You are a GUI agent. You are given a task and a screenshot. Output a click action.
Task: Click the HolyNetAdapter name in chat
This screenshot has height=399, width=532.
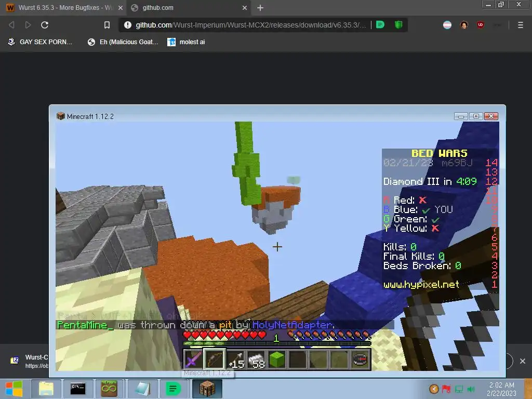292,325
